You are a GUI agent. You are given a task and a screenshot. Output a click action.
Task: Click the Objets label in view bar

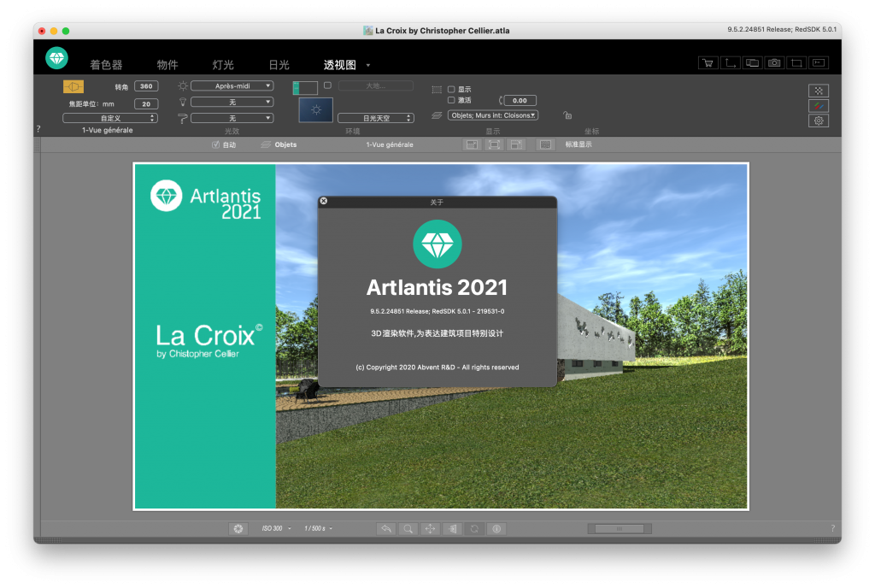pos(285,144)
